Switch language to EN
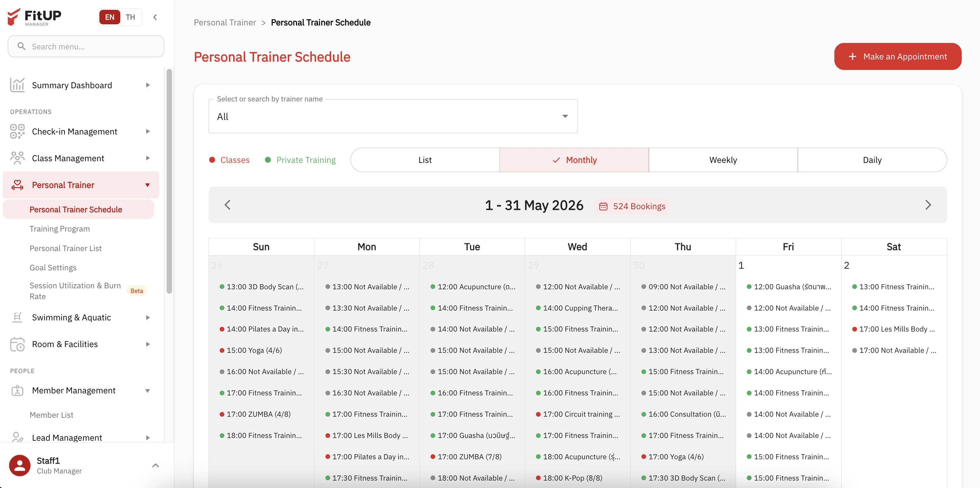 point(109,17)
